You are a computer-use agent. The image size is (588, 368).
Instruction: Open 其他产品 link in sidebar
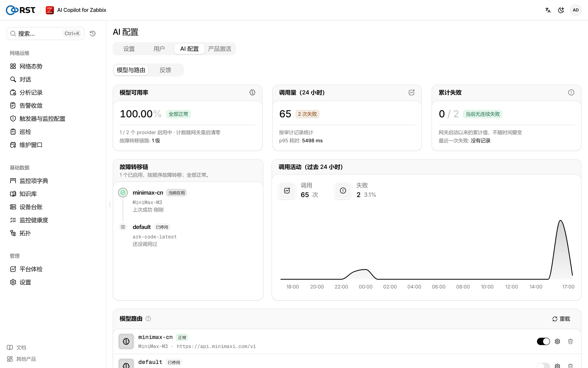click(x=21, y=359)
